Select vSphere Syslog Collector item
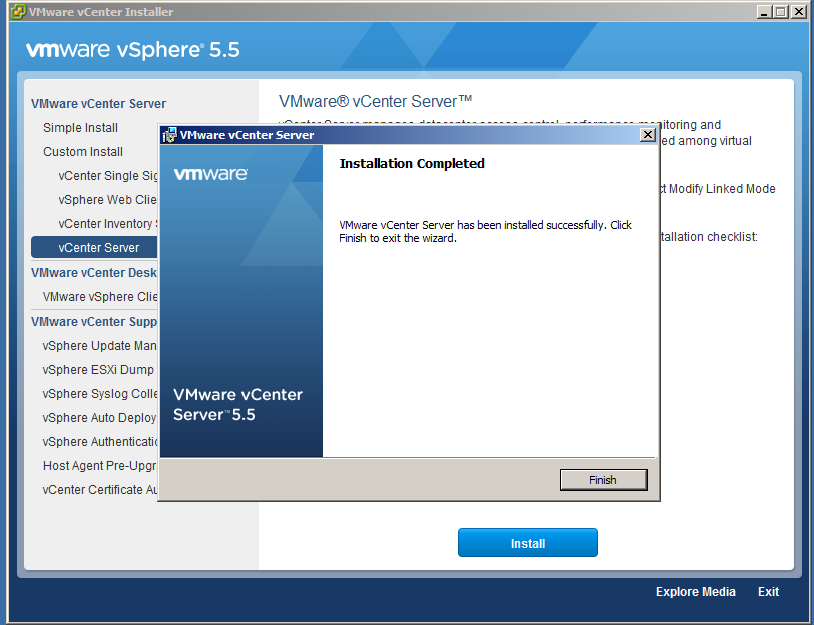Image resolution: width=814 pixels, height=625 pixels. click(100, 394)
